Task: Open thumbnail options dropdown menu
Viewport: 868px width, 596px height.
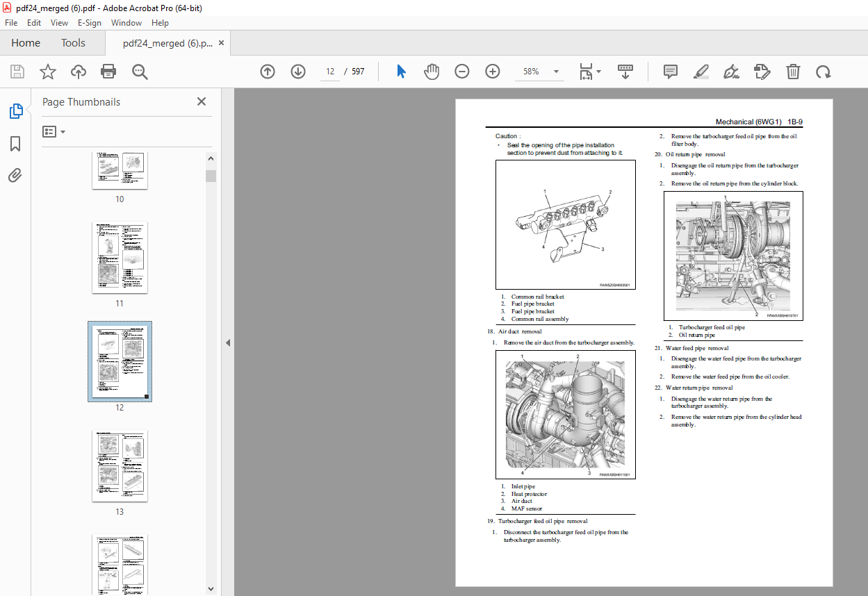Action: (x=54, y=131)
